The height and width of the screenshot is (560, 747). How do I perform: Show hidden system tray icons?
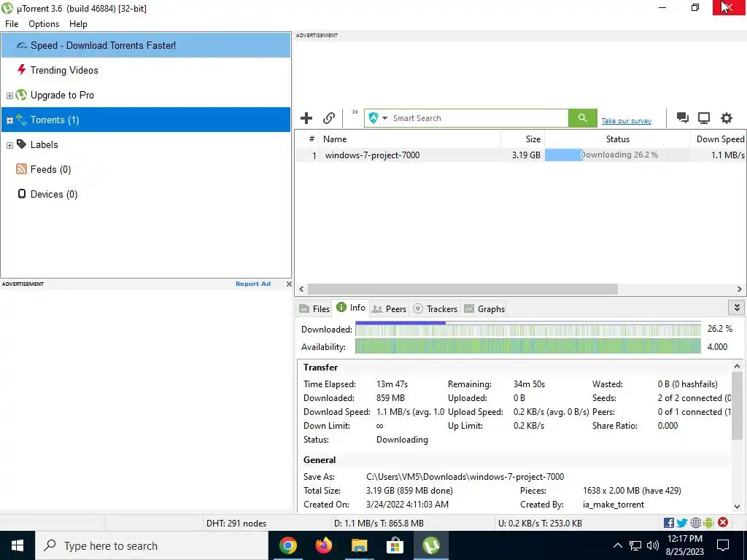point(617,545)
